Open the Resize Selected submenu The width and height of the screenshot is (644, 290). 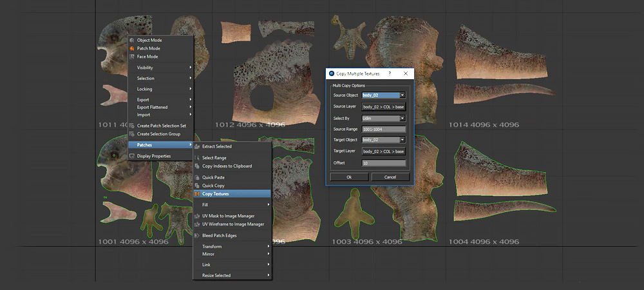tap(232, 276)
